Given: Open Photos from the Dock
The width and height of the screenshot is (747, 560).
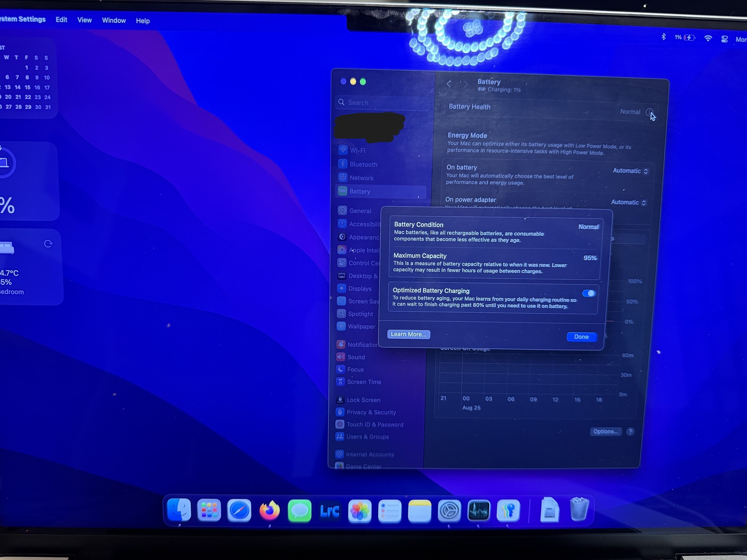Looking at the screenshot, I should 360,511.
